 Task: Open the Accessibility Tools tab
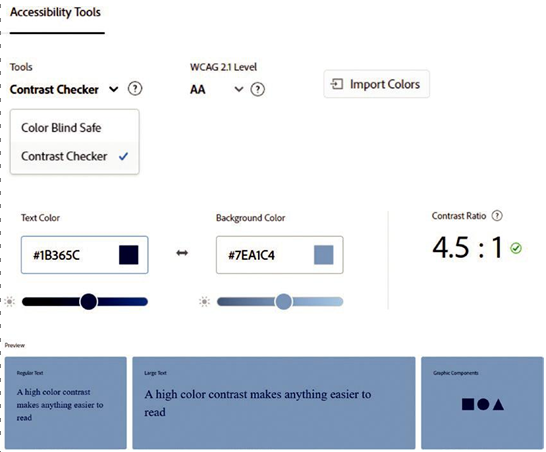[x=55, y=12]
